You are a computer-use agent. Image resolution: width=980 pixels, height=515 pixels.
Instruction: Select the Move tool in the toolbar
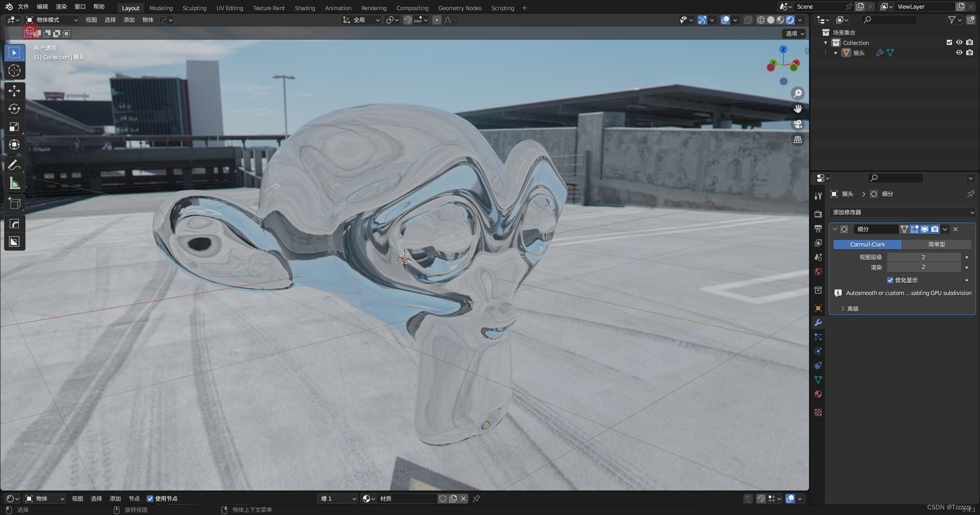14,91
